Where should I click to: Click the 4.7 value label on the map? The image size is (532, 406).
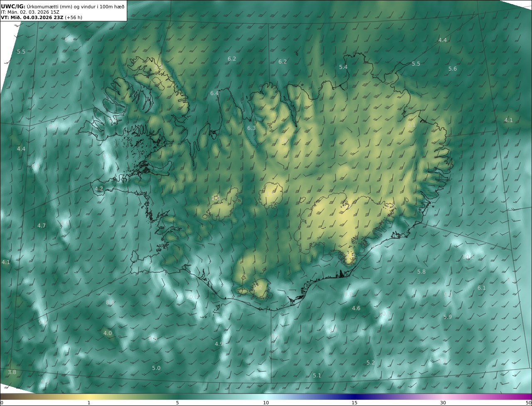click(x=42, y=225)
